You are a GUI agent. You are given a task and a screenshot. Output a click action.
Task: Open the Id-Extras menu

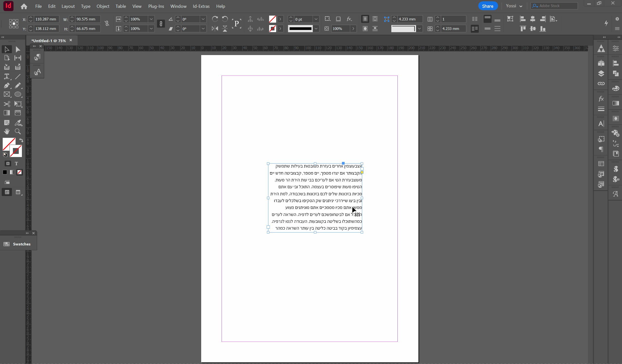(x=201, y=6)
